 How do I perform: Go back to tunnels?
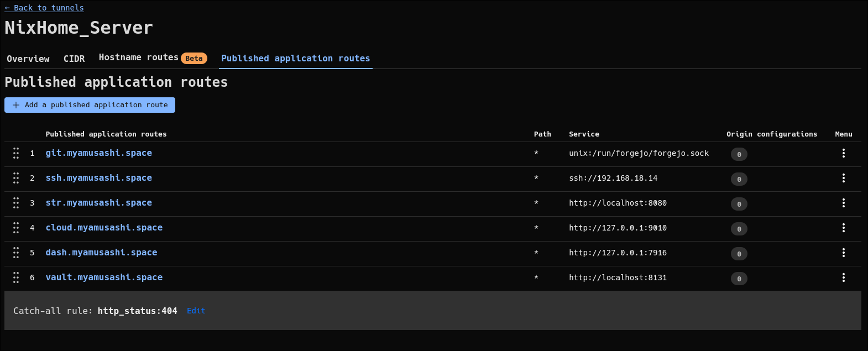click(x=44, y=8)
